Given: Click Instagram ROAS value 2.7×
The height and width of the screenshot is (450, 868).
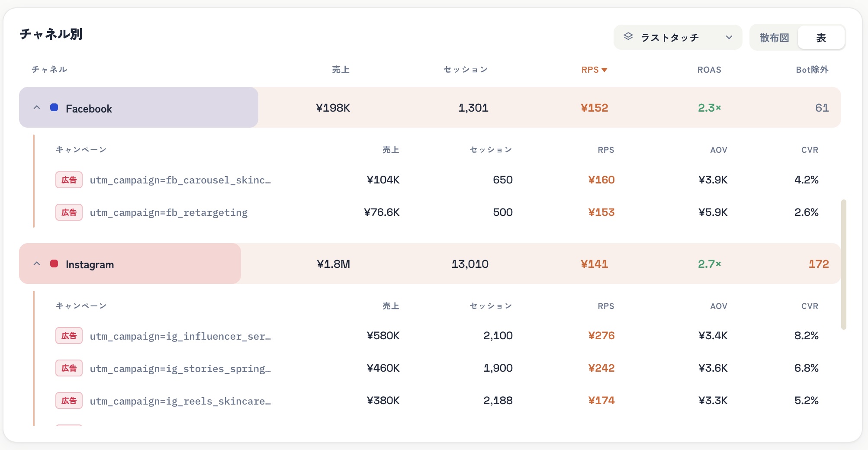Looking at the screenshot, I should (709, 264).
